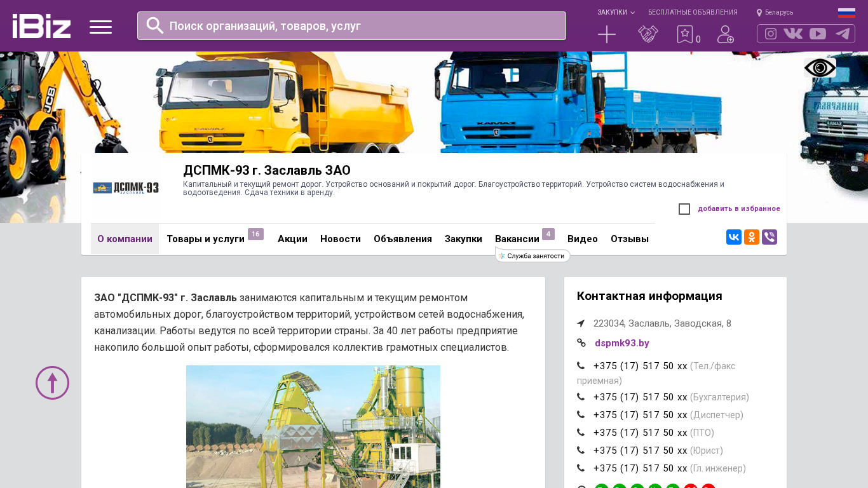Click the ДСПМК-93 company logo
Viewport: 868px width, 488px height.
point(126,188)
